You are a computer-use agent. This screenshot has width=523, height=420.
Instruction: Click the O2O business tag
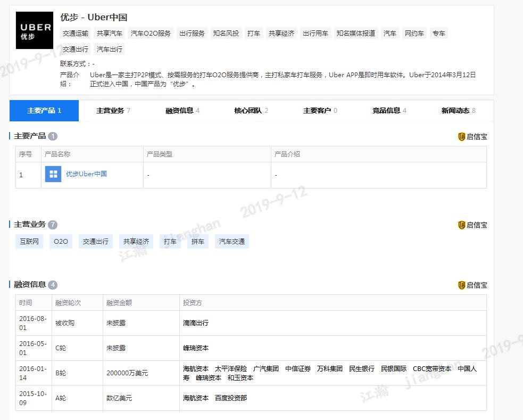click(61, 241)
